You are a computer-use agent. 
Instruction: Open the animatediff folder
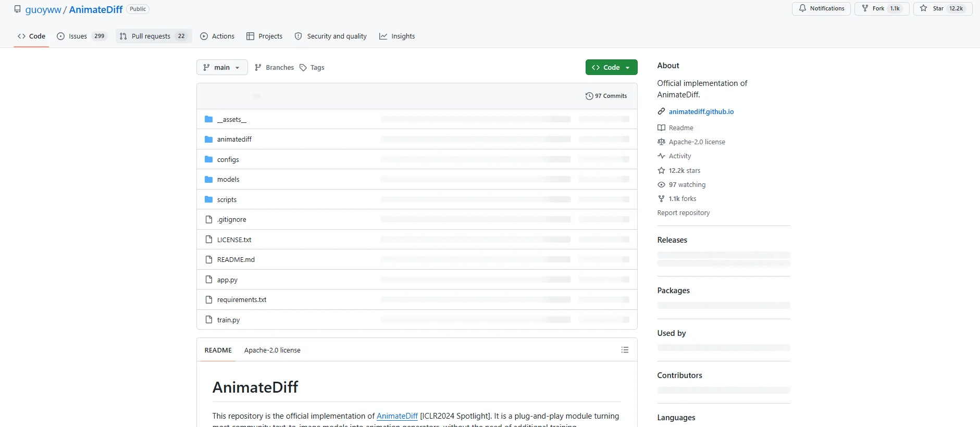point(234,140)
